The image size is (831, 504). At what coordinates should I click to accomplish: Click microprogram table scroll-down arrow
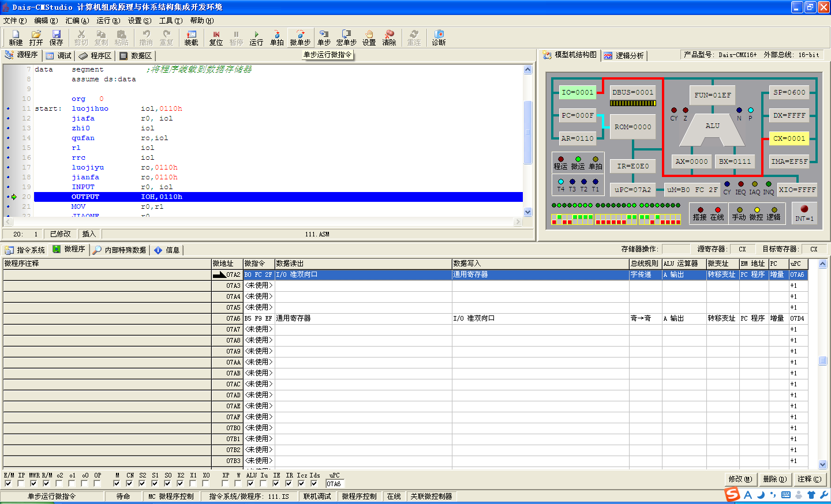[x=822, y=464]
